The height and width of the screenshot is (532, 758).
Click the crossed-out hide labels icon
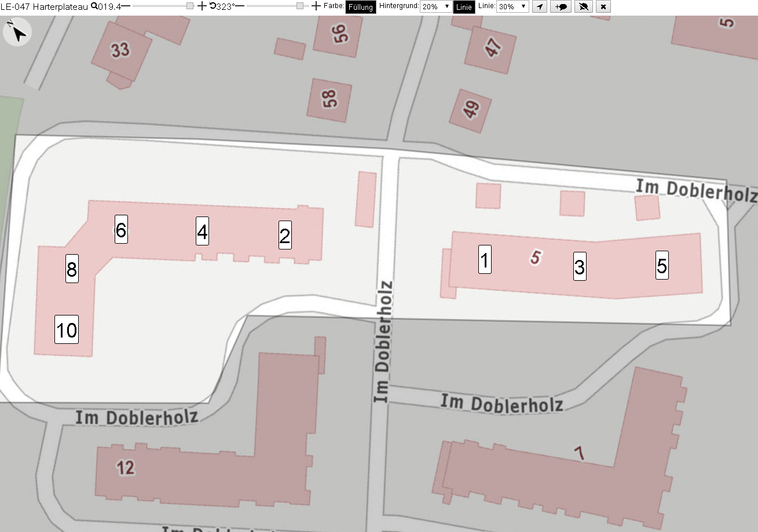[584, 6]
